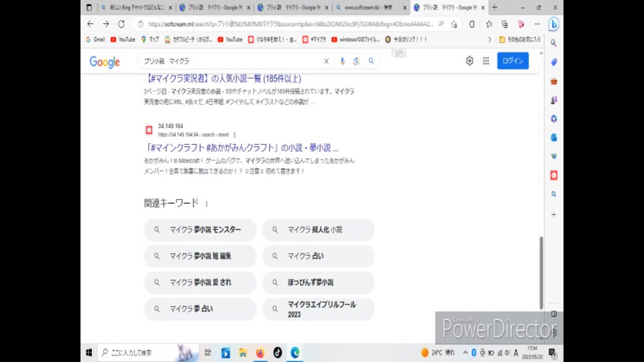Close the www.softcream.tk tab
The height and width of the screenshot is (362, 644).
pyautogui.click(x=405, y=7)
